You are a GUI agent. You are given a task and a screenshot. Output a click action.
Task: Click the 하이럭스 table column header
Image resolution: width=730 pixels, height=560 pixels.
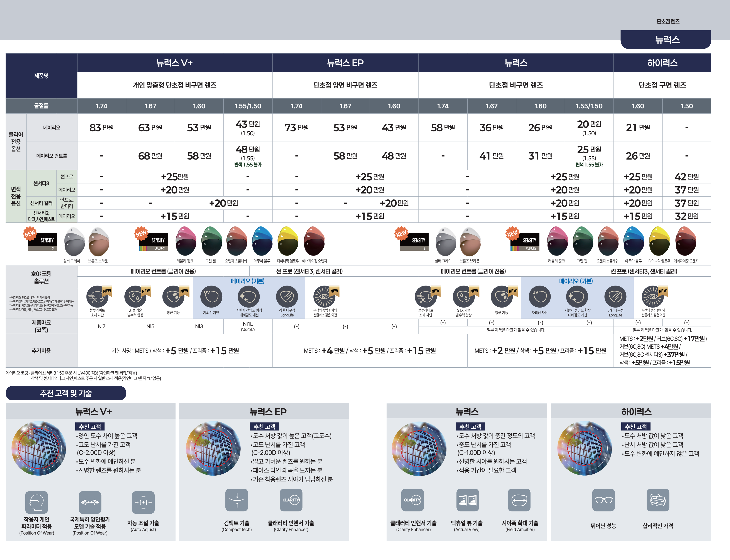coord(662,63)
